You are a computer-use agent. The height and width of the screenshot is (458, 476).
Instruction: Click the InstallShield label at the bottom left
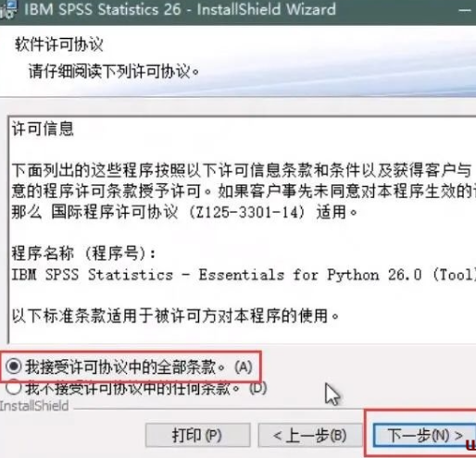34,406
